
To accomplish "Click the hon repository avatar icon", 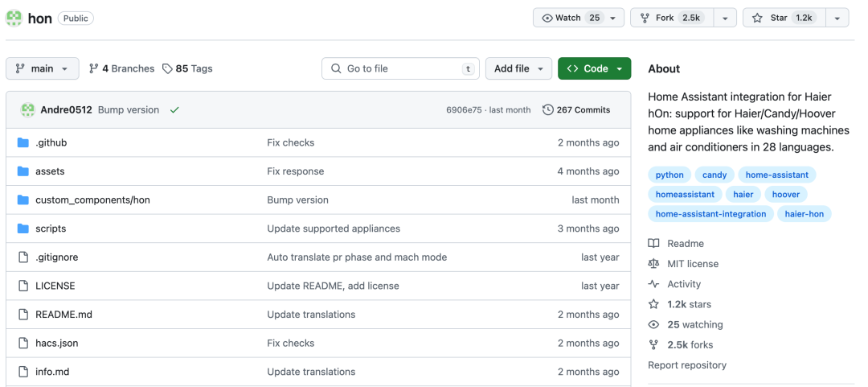I will (x=14, y=18).
